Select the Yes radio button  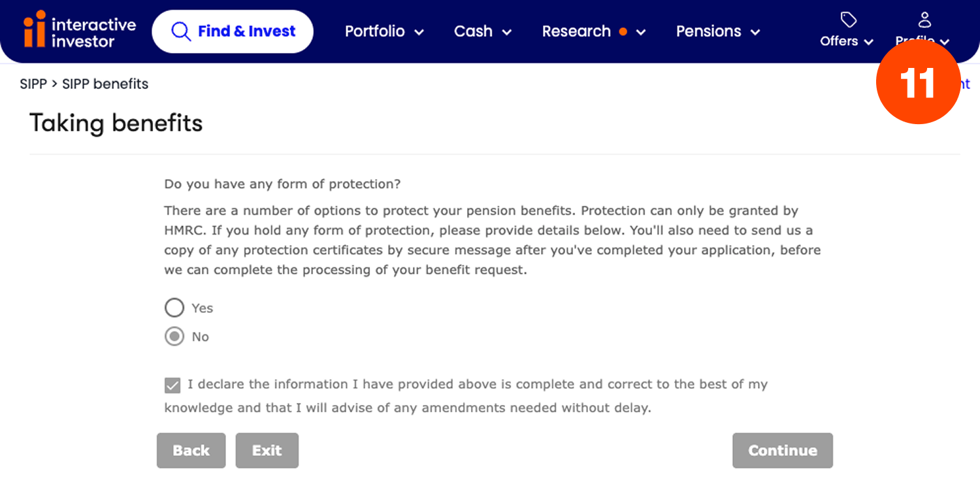174,308
